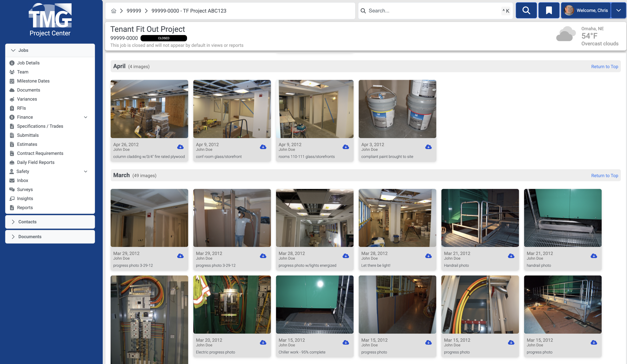
Task: Download the compliant paint photo
Action: (428, 147)
